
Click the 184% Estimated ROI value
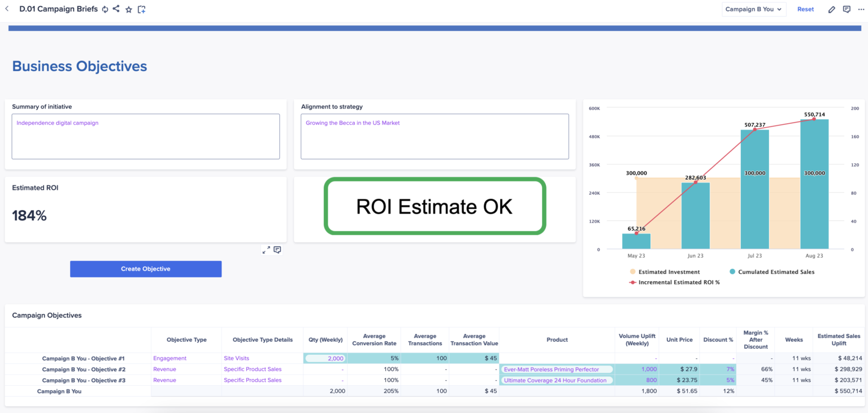(29, 215)
